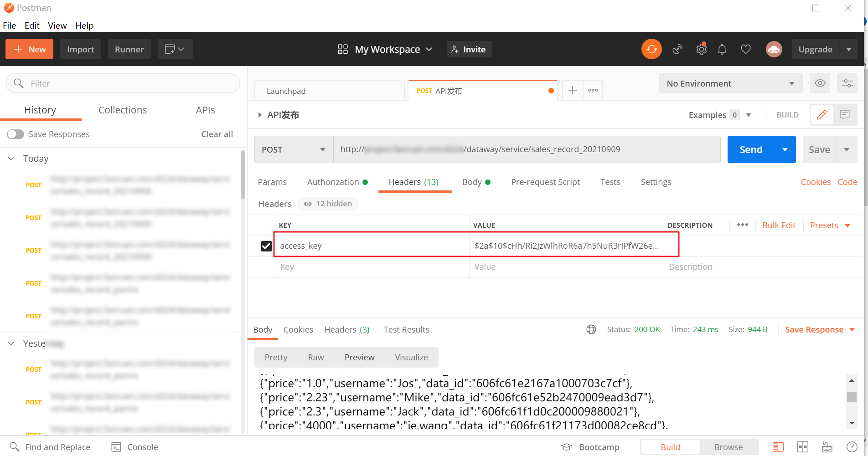
Task: Open tab options ellipsis menu
Action: (x=593, y=90)
